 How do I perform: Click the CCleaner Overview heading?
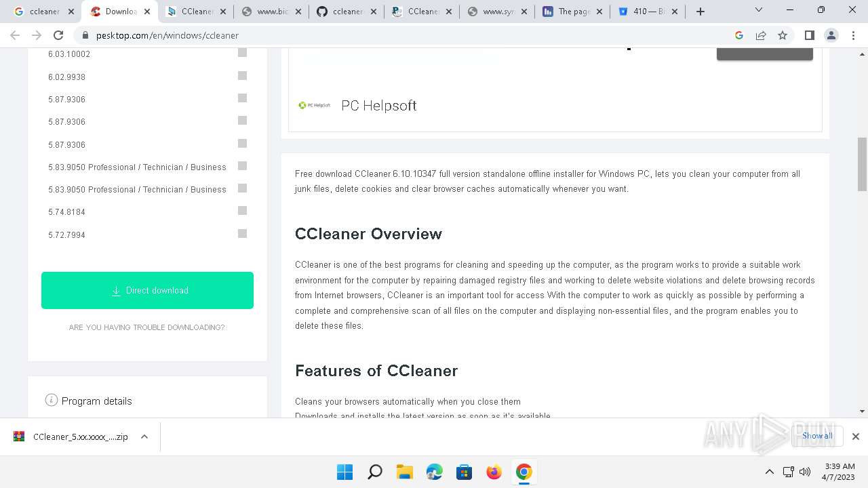click(x=368, y=234)
